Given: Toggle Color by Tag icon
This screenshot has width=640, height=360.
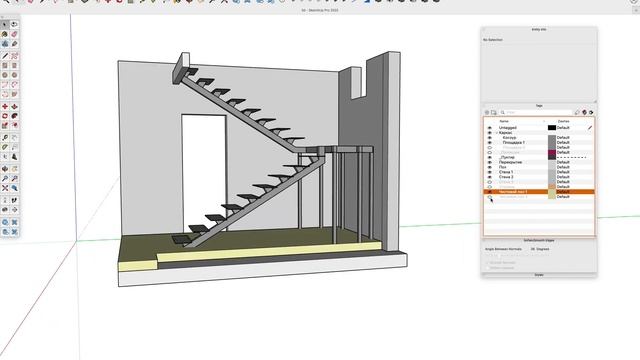Looking at the screenshot, I should (584, 112).
